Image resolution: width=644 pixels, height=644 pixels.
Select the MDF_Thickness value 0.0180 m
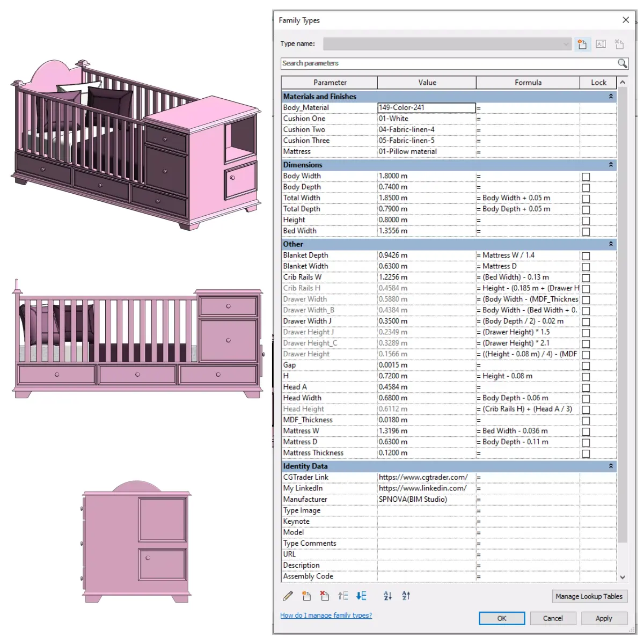tap(426, 420)
